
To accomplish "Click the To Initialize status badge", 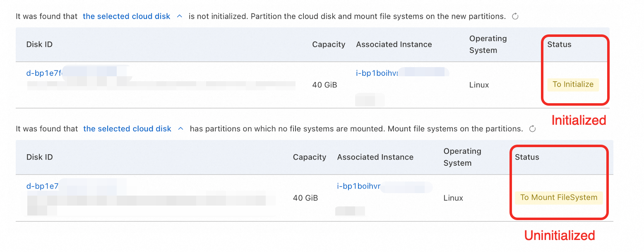I will pos(573,85).
